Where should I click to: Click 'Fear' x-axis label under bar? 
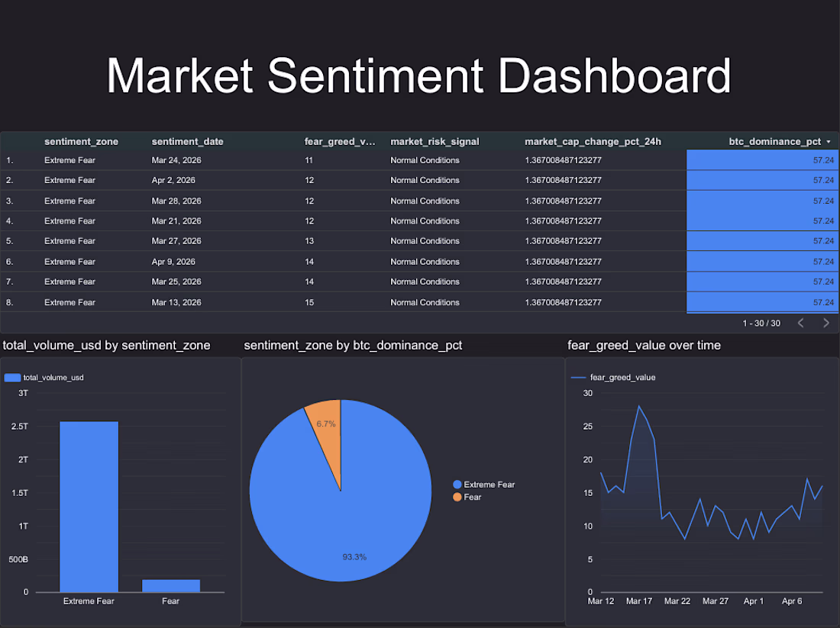coord(170,601)
